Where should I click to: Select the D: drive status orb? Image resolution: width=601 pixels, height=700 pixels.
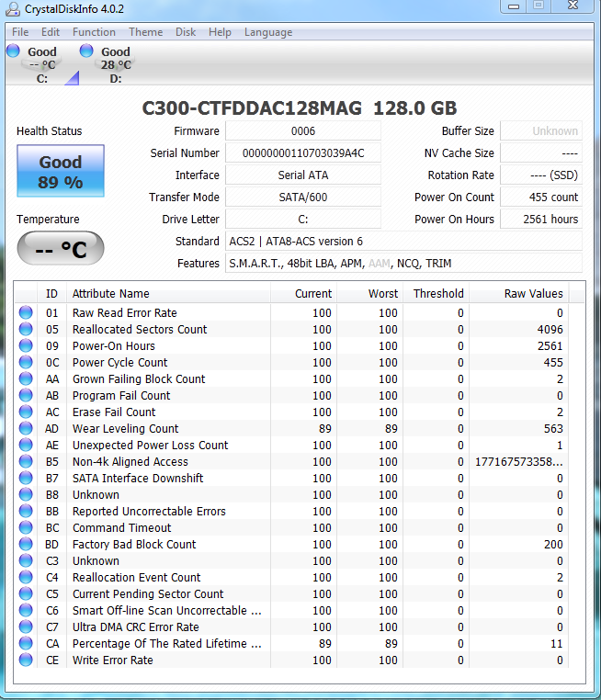[86, 51]
